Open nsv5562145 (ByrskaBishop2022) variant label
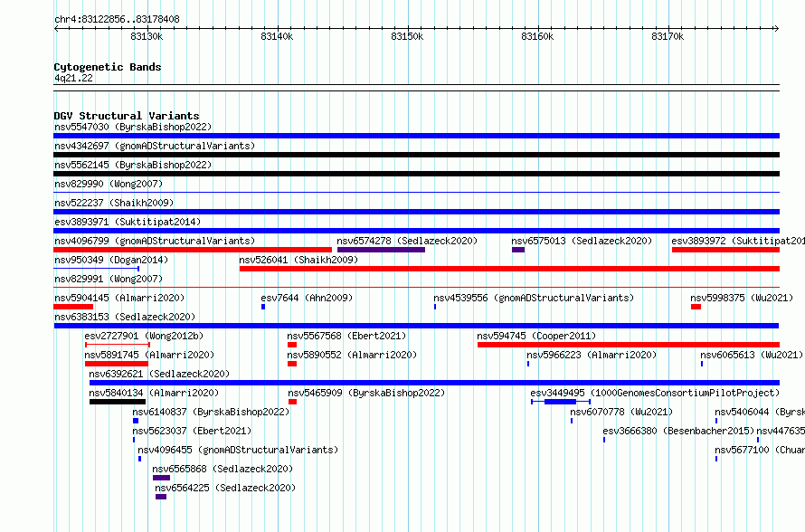The image size is (805, 532). tap(133, 165)
